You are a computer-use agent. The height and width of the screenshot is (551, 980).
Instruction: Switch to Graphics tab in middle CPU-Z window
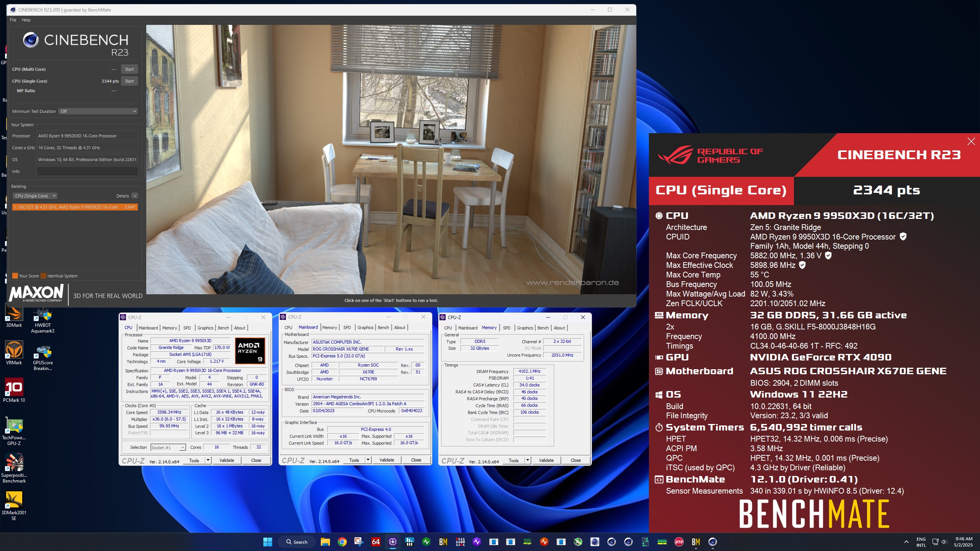365,328
